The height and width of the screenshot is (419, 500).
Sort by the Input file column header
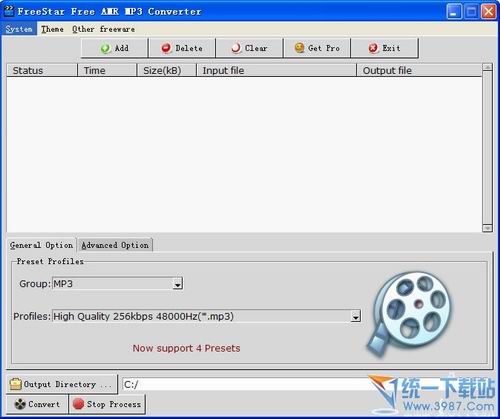click(276, 70)
